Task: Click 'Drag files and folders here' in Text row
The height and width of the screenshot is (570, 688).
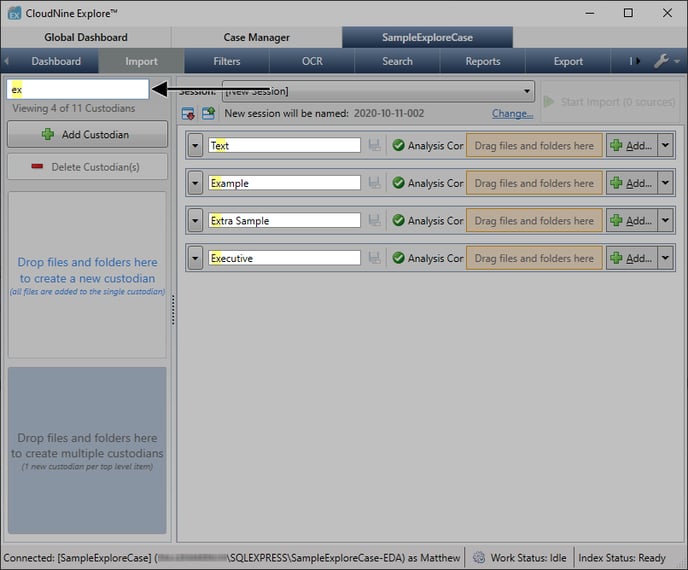Action: 534,145
